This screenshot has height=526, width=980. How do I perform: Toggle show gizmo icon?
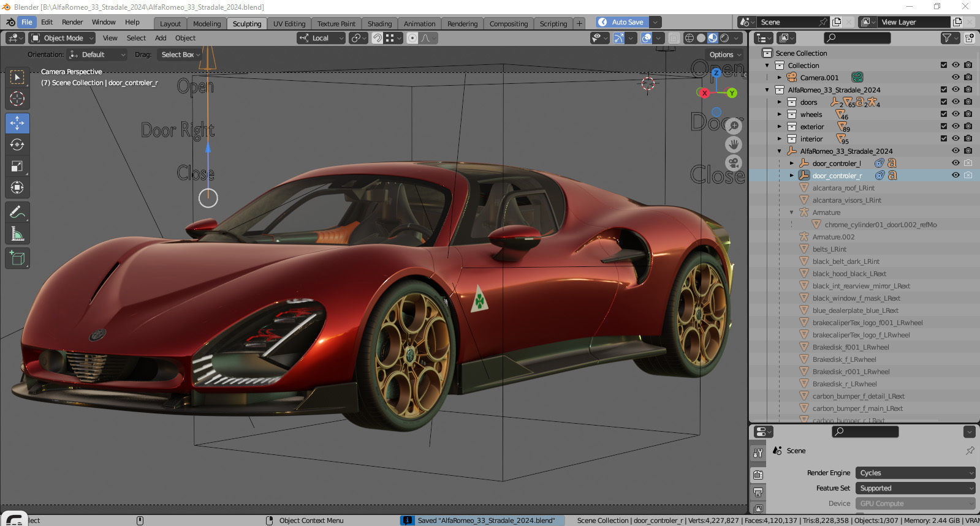click(619, 38)
